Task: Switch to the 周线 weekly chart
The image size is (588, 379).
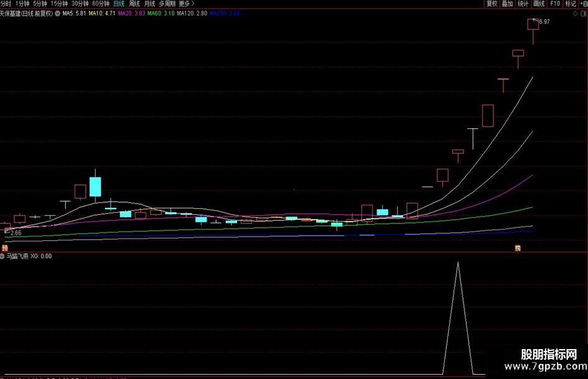Action: click(134, 4)
